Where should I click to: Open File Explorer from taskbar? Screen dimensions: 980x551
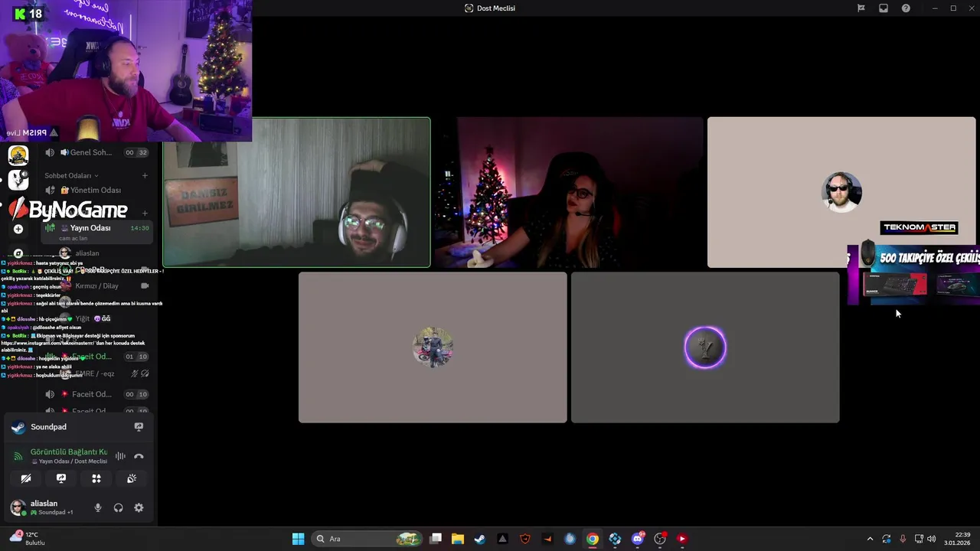point(458,539)
